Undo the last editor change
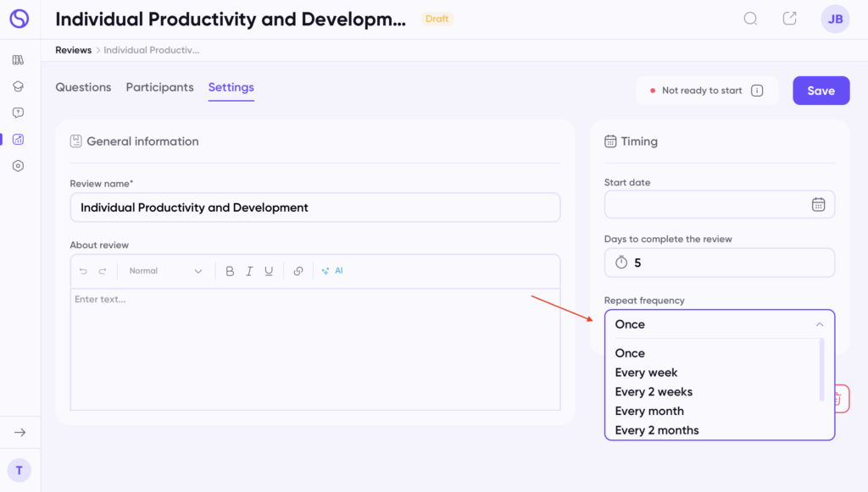 [x=83, y=271]
